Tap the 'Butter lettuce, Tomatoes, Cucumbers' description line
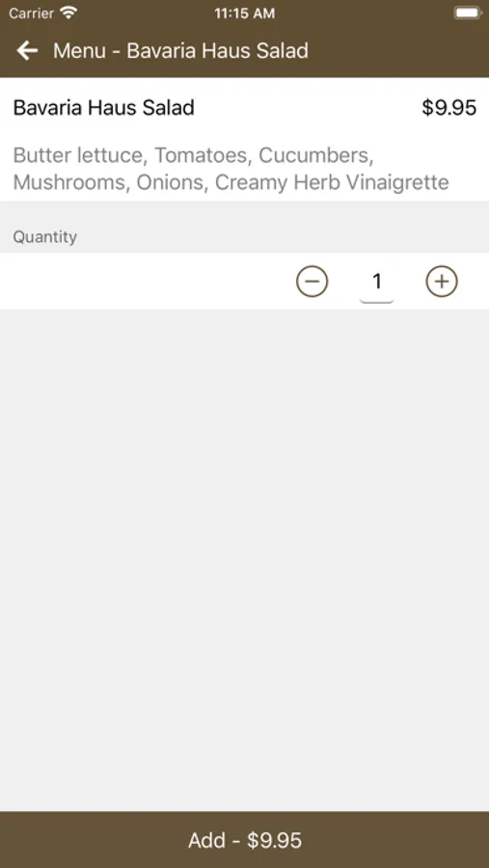 [193, 155]
